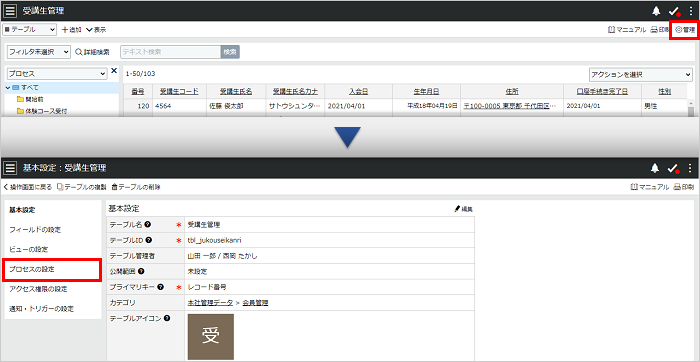
Task: Expand the 表示 dropdown
Action: [x=96, y=30]
